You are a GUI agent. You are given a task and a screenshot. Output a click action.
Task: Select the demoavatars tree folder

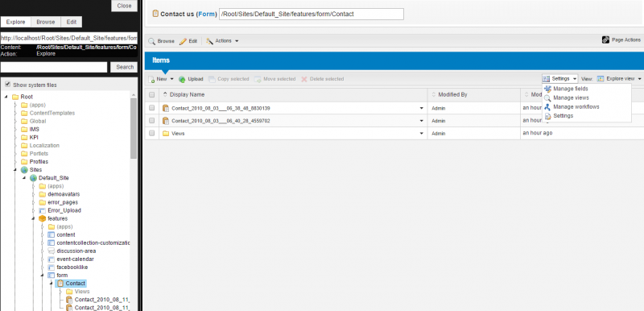tap(64, 194)
